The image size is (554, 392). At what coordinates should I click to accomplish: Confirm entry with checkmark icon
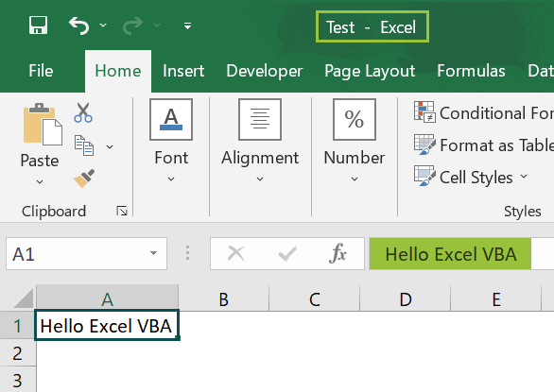tap(287, 253)
